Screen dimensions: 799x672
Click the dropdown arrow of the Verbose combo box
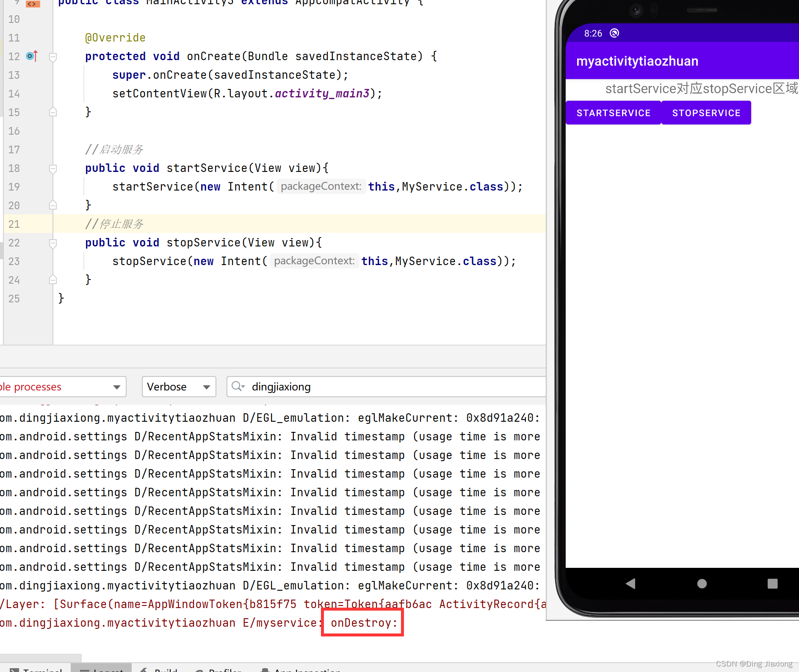click(207, 387)
